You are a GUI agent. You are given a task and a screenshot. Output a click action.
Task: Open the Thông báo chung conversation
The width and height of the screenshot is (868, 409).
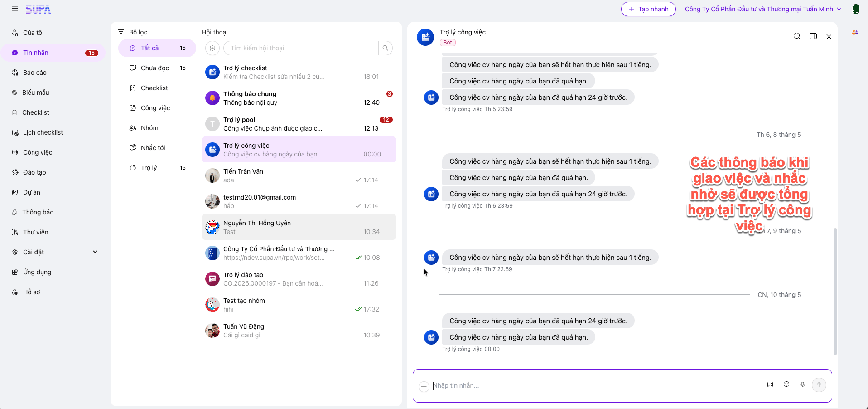tap(299, 98)
